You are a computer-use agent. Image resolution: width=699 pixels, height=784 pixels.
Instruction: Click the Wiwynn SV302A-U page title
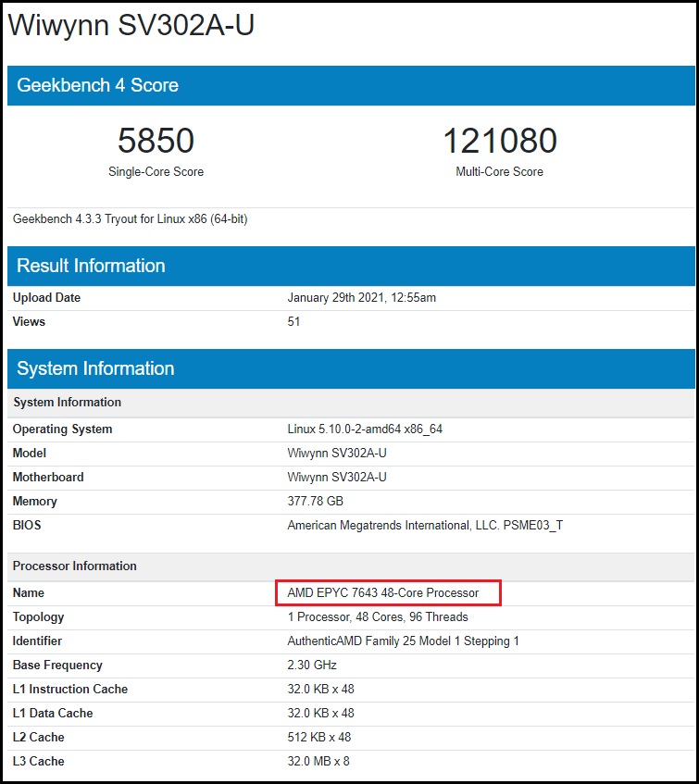pyautogui.click(x=131, y=25)
